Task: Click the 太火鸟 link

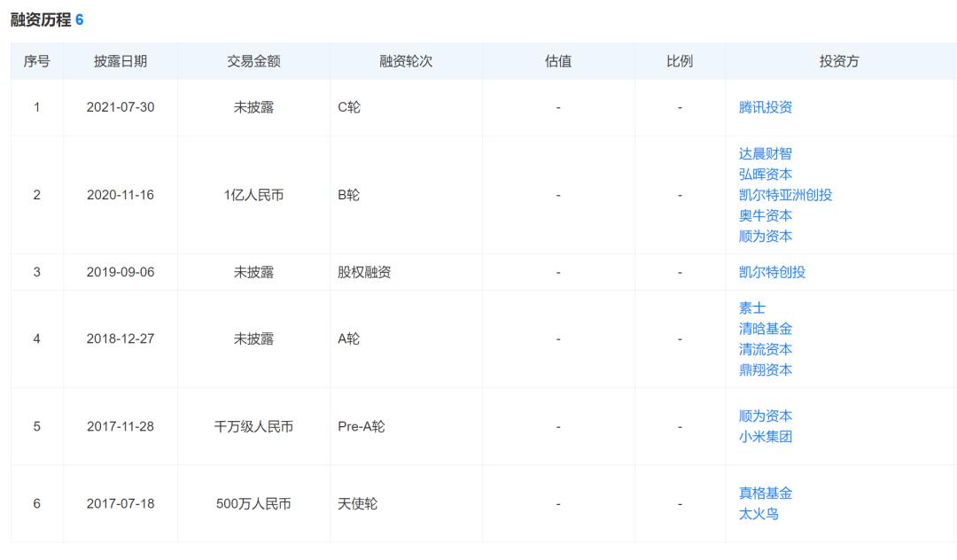Action: coord(759,514)
